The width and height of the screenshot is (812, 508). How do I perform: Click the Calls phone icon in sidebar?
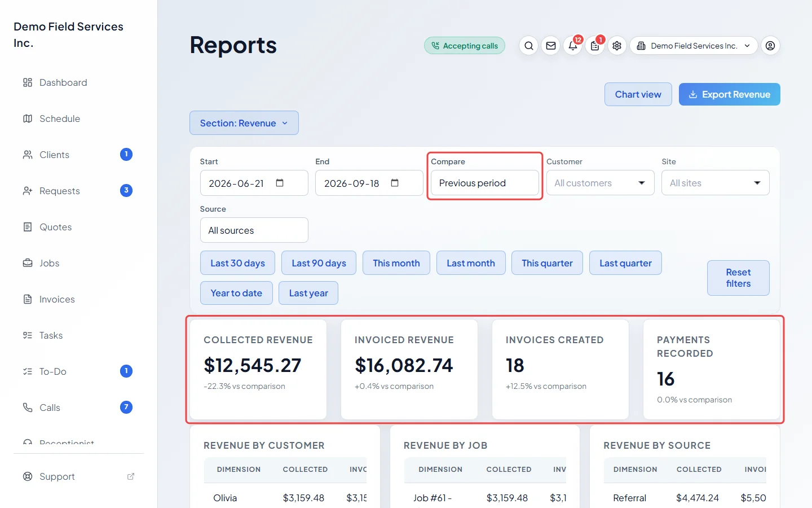coord(28,408)
